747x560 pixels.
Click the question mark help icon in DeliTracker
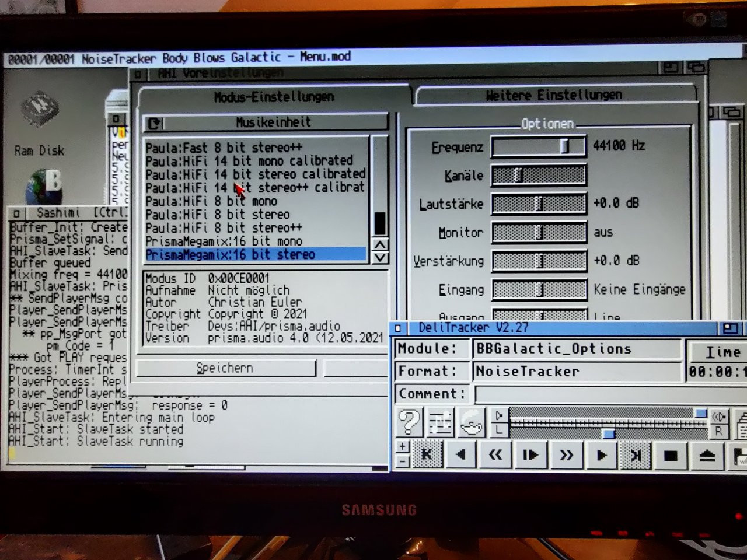(409, 422)
